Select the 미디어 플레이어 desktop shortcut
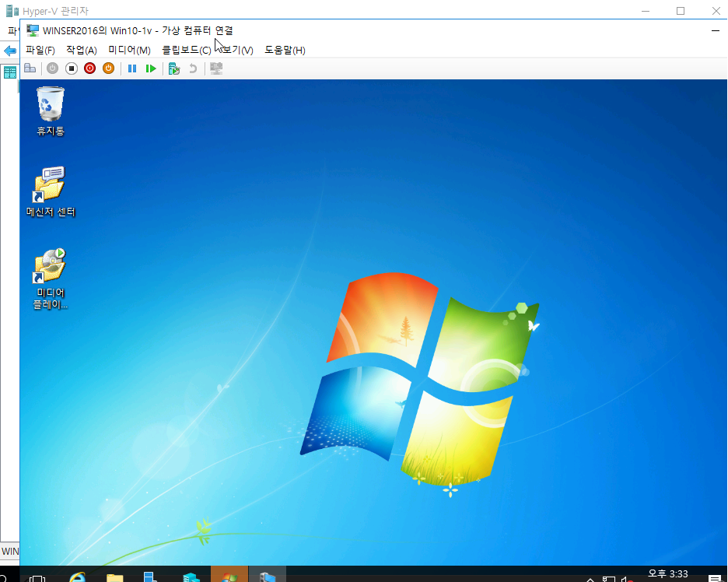 click(51, 279)
